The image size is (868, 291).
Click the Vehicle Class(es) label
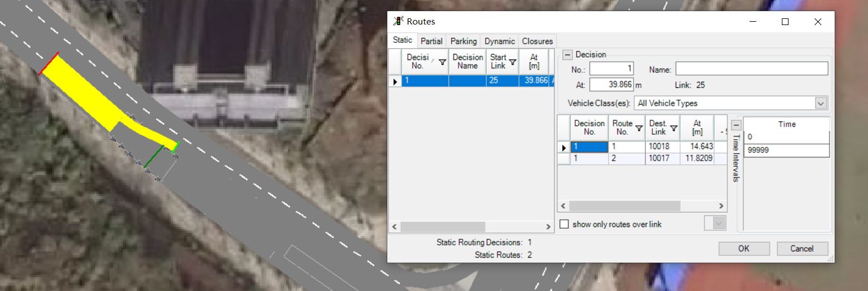pyautogui.click(x=598, y=103)
